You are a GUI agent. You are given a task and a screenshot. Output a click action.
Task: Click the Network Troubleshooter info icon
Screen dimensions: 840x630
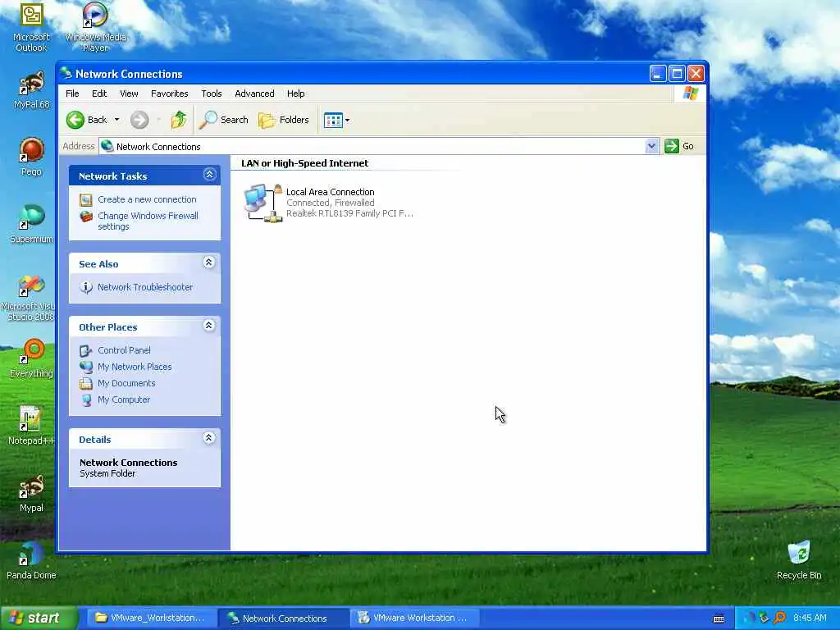[85, 288]
